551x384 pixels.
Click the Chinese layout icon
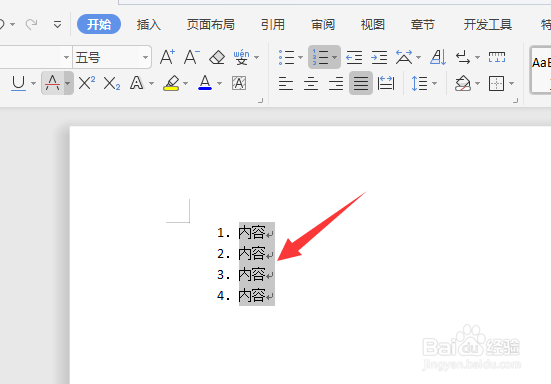click(x=404, y=57)
